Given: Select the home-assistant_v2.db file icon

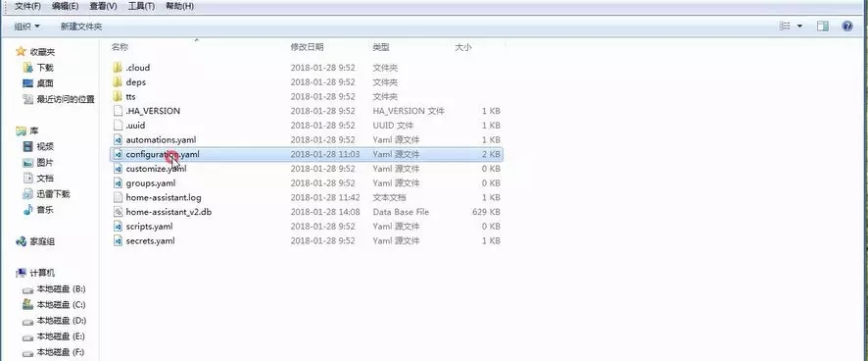Looking at the screenshot, I should (x=118, y=212).
